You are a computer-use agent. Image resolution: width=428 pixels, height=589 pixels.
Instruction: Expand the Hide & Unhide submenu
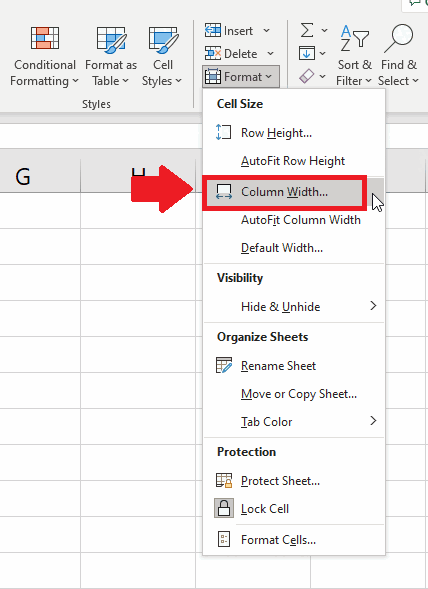tap(294, 307)
